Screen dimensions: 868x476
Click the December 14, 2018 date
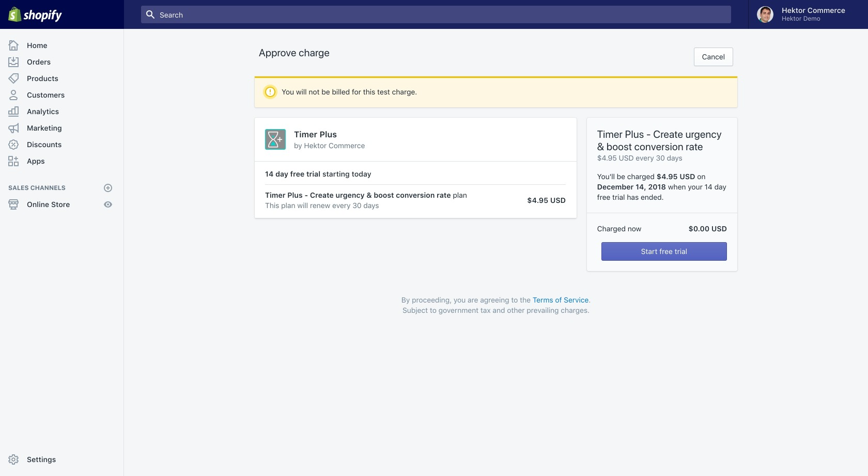pos(631,187)
